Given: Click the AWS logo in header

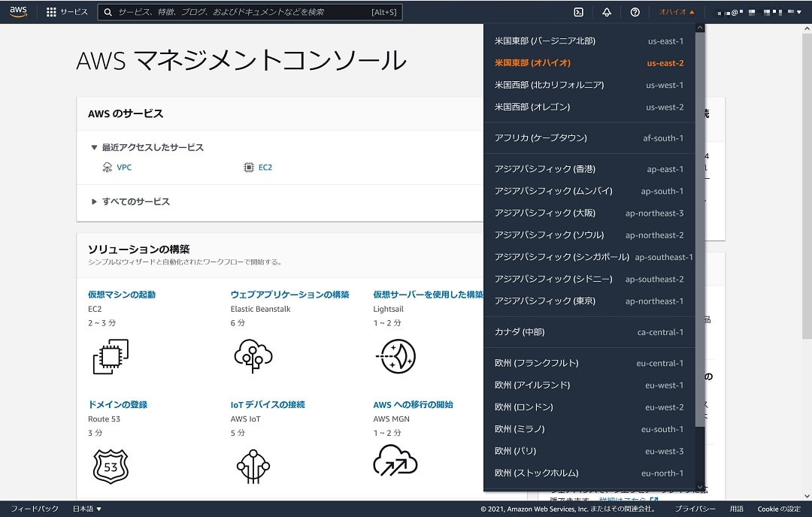Looking at the screenshot, I should click(x=18, y=11).
